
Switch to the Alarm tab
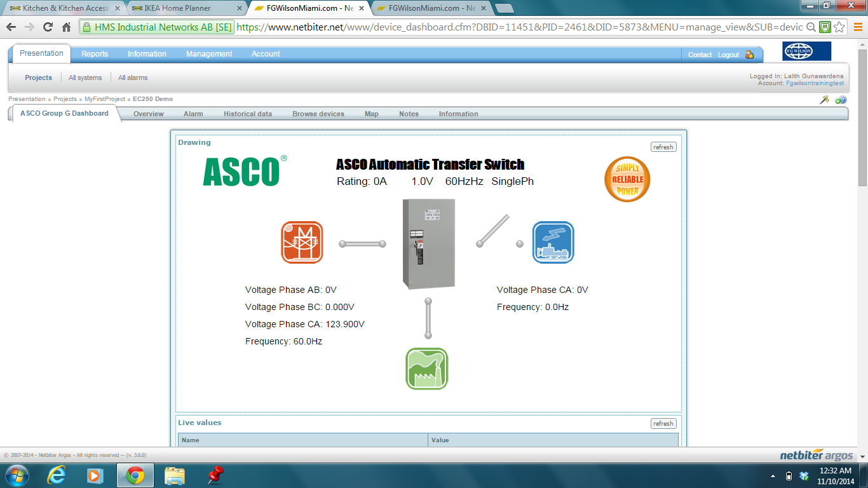(193, 114)
